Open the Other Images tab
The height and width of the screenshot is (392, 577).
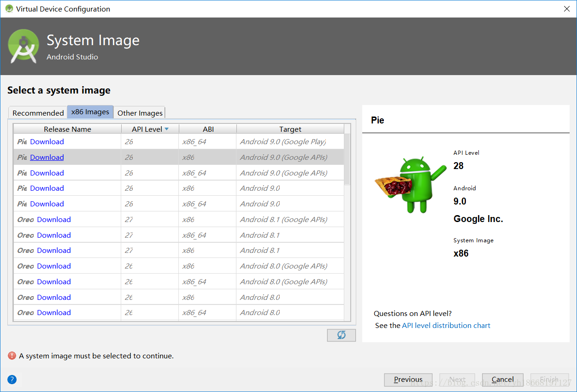(140, 113)
